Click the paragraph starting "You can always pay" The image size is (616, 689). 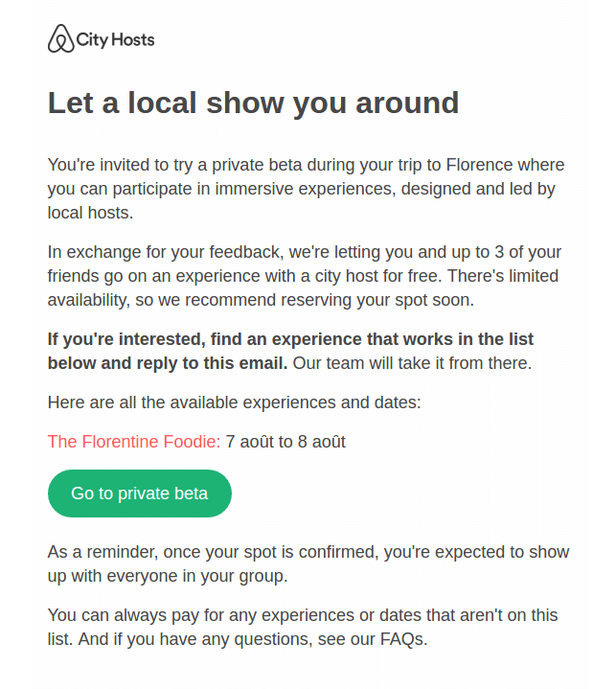[x=302, y=627]
